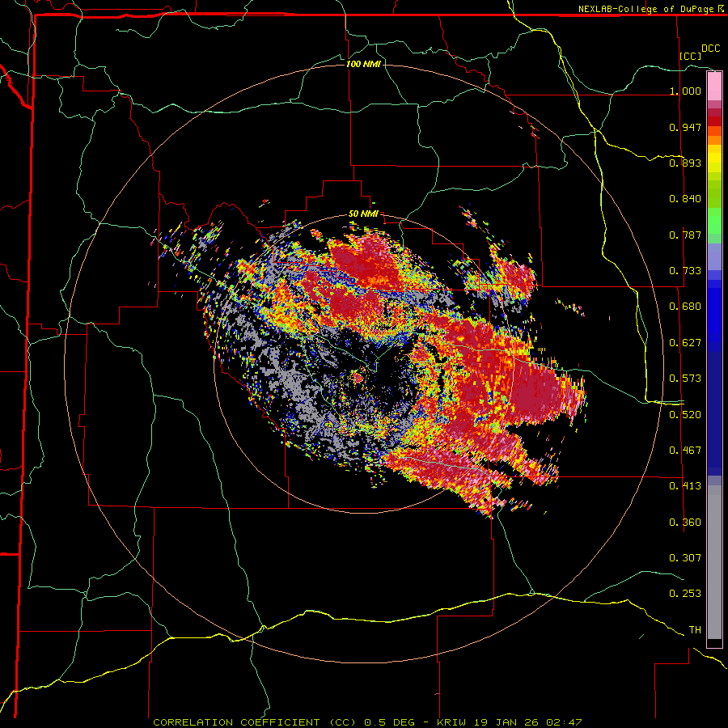The image size is (728, 728).
Task: Select the 0.947 scale value
Action: 685,127
